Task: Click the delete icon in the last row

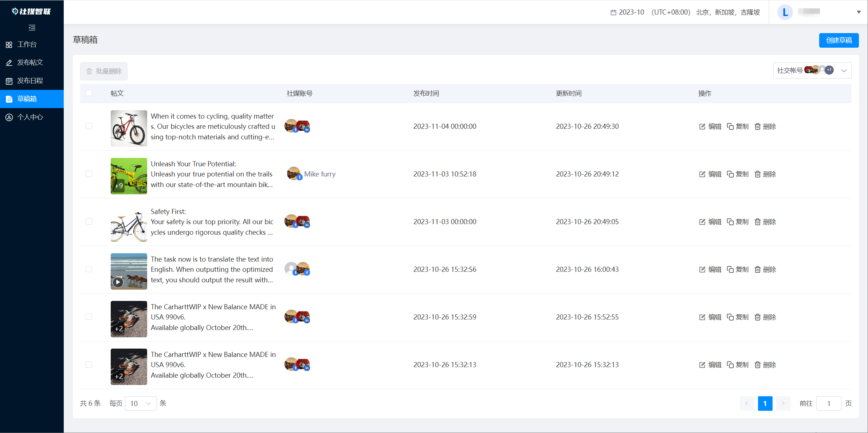Action: 758,365
